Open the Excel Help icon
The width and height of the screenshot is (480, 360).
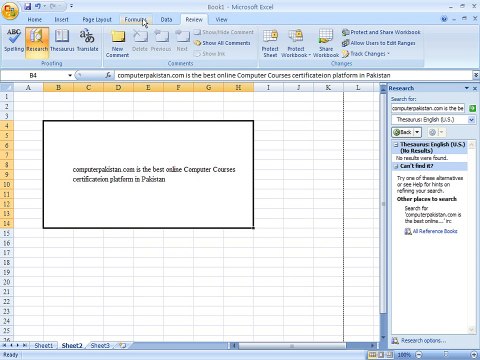[x=444, y=19]
